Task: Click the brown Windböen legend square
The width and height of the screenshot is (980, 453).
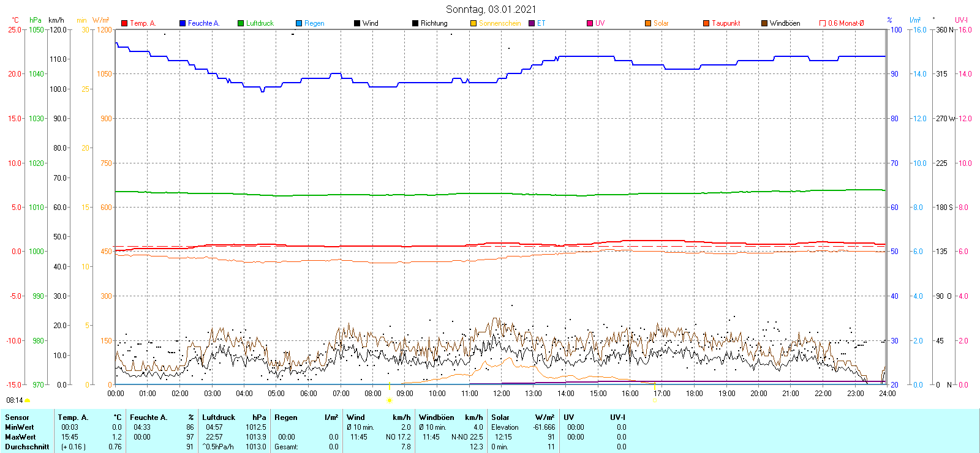Action: click(x=764, y=23)
